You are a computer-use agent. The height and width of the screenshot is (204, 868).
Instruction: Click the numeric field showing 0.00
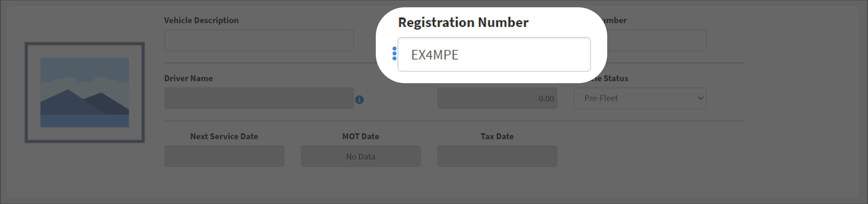coord(497,98)
